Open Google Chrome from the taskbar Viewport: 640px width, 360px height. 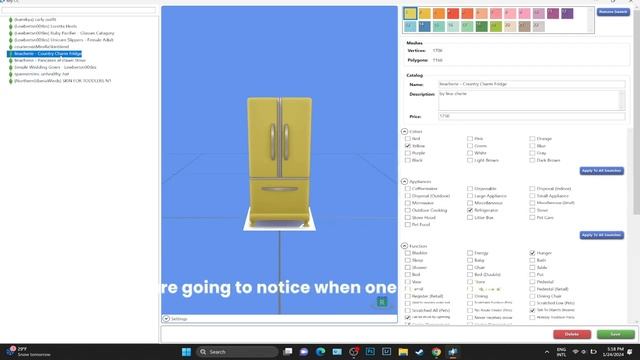point(436,352)
